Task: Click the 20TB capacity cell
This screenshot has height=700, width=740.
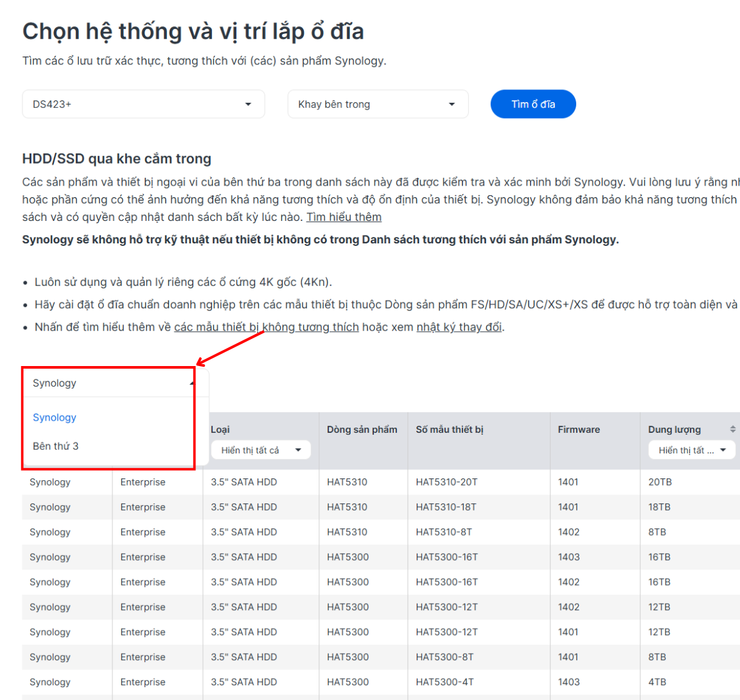Action: click(x=660, y=482)
